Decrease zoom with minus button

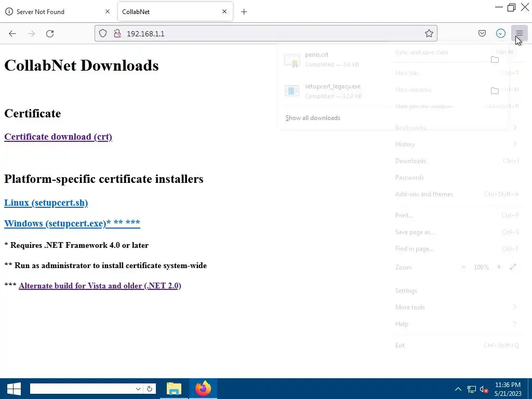[x=463, y=268]
